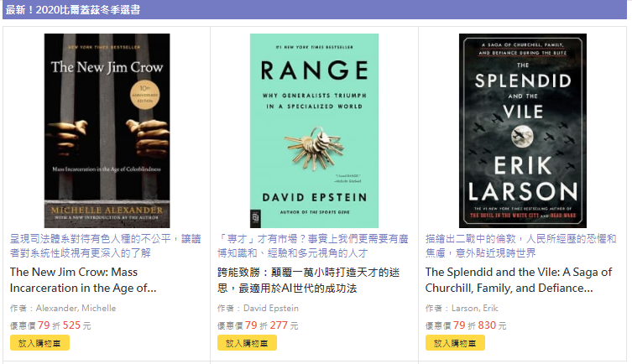Read blue description about 司法體系 unfairness
This screenshot has height=364, width=632.
(105, 246)
